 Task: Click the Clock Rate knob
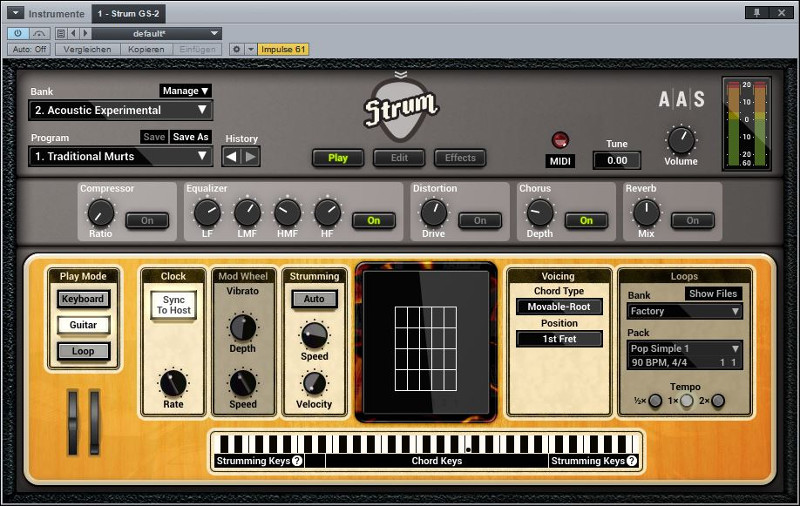[173, 384]
